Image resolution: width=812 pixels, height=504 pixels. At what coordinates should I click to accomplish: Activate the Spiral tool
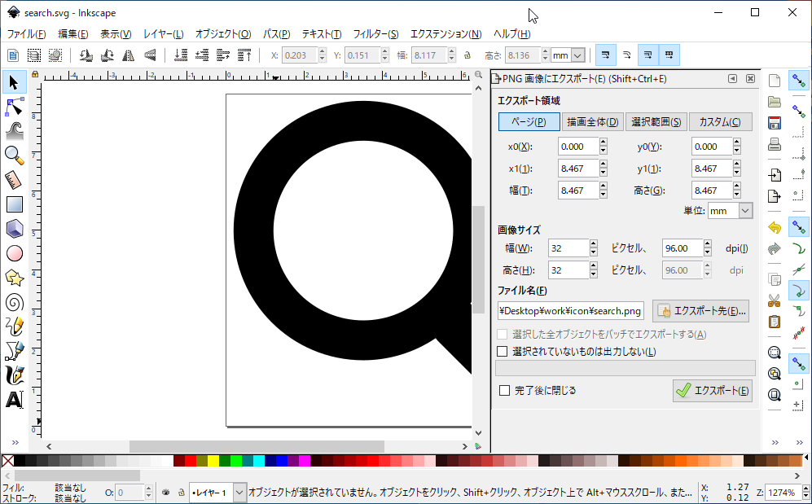click(14, 302)
